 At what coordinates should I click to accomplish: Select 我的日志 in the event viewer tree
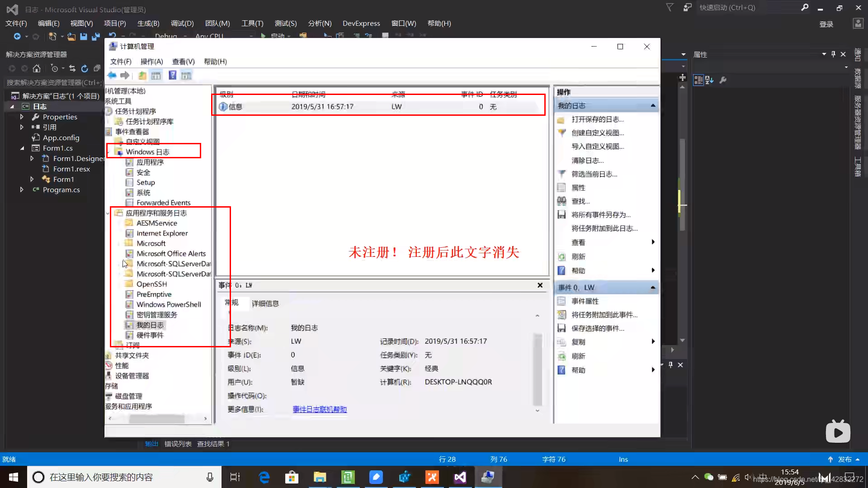(x=150, y=325)
